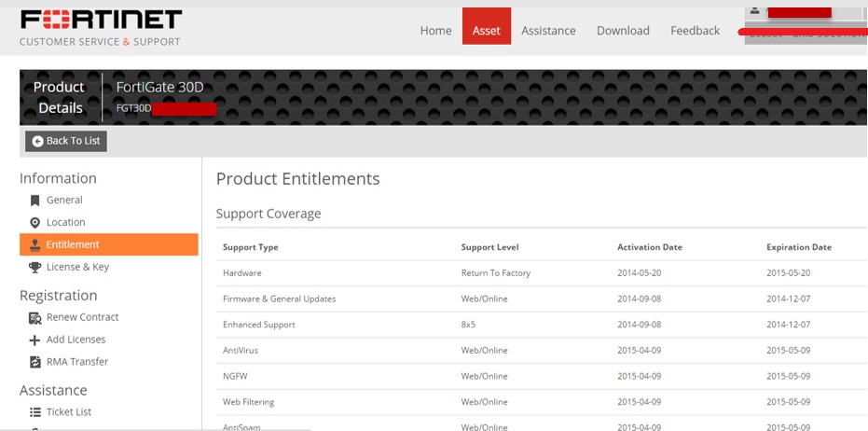The width and height of the screenshot is (868, 431).
Task: Go to the Download menu
Action: 623,31
